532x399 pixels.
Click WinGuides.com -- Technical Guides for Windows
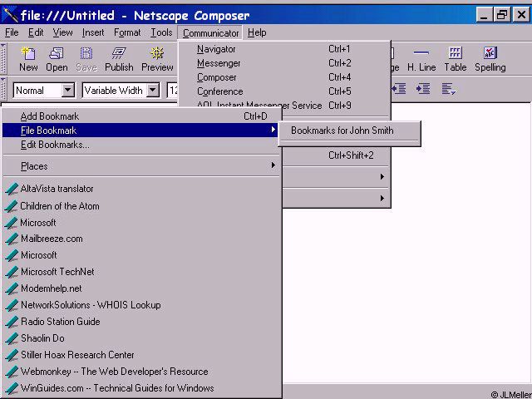[117, 388]
